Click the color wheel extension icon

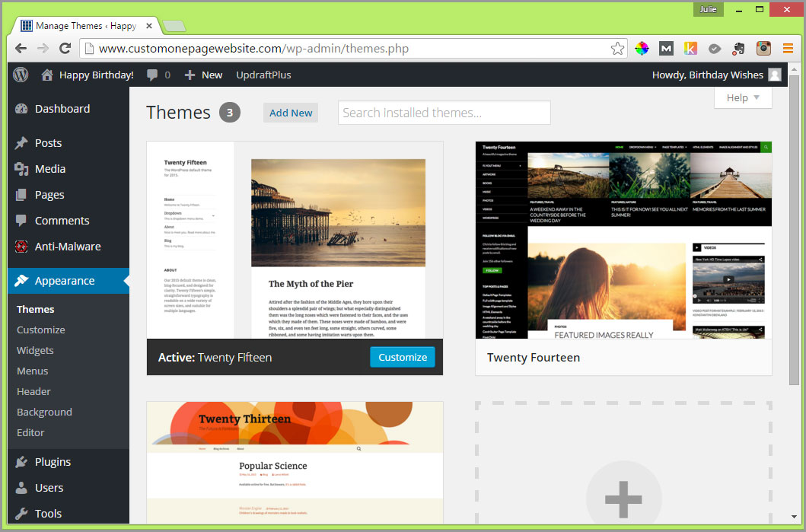coord(642,48)
